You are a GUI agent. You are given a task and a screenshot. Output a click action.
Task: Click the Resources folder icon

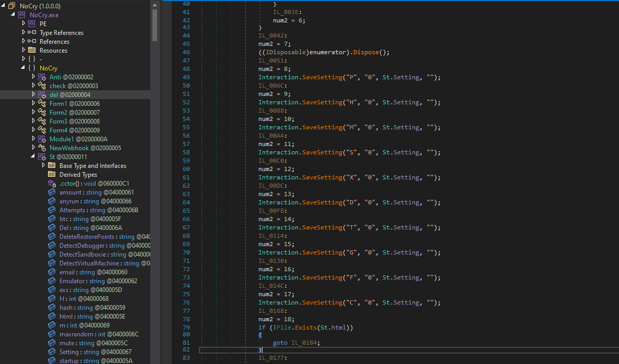point(32,51)
